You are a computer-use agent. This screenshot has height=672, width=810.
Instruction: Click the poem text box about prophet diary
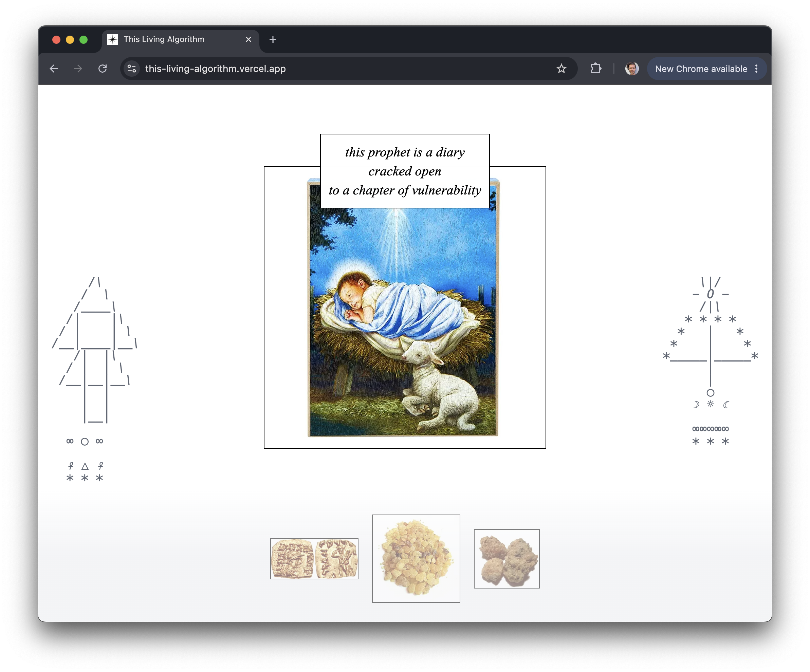(x=405, y=171)
